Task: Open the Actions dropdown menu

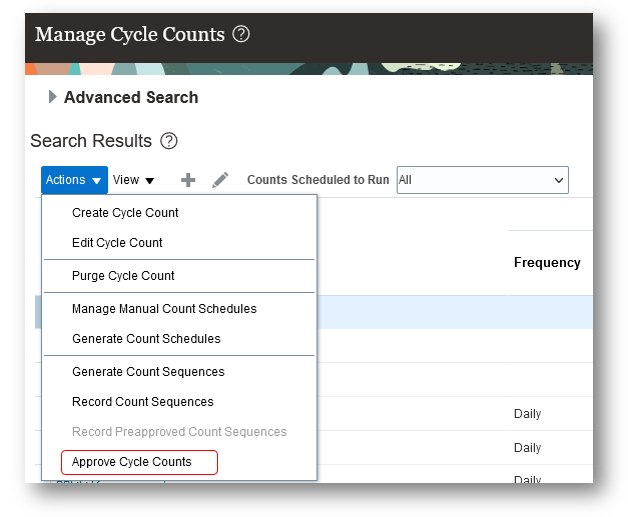Action: 74,180
